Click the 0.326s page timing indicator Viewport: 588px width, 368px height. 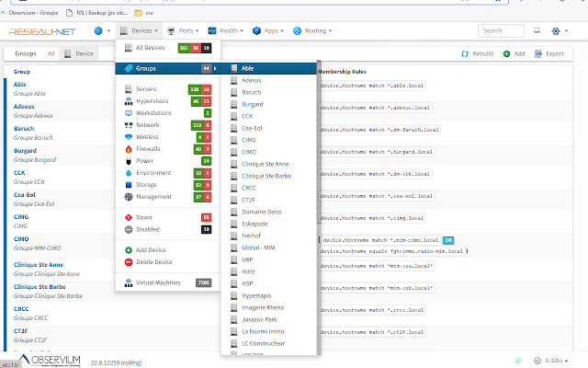pyautogui.click(x=553, y=361)
